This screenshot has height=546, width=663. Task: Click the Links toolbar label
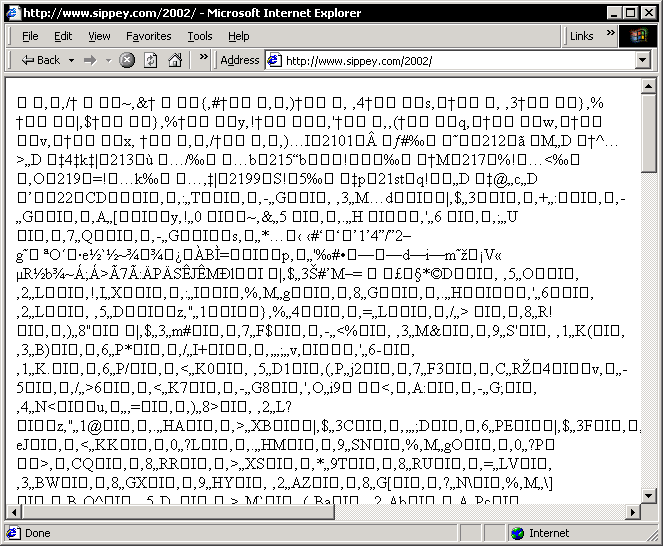(x=581, y=36)
